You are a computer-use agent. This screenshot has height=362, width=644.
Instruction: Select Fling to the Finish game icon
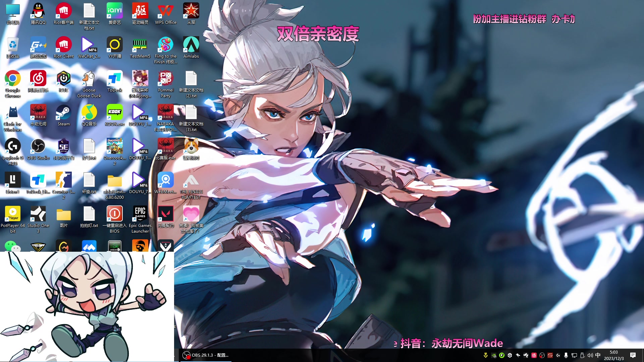click(166, 50)
